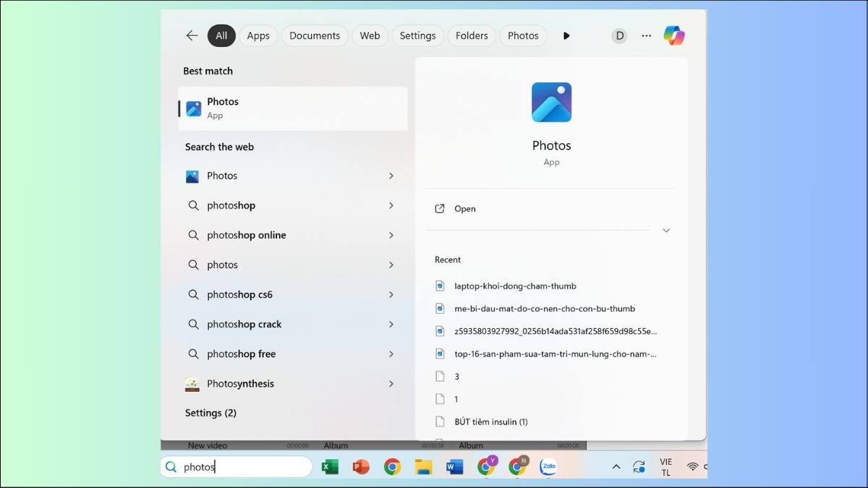This screenshot has width=868, height=488.
Task: Open recent file top-16-san-pham-sua-tam
Action: [x=556, y=354]
